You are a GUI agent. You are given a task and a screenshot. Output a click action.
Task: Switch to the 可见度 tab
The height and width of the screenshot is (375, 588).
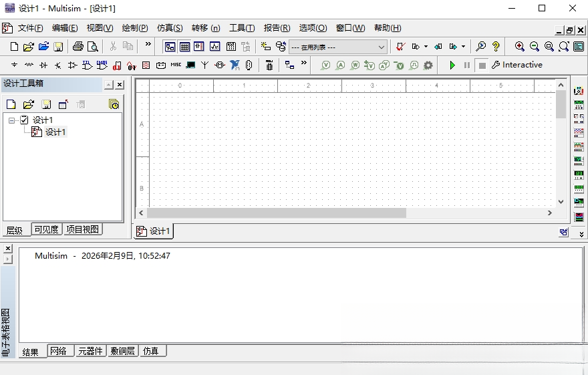[x=47, y=229]
